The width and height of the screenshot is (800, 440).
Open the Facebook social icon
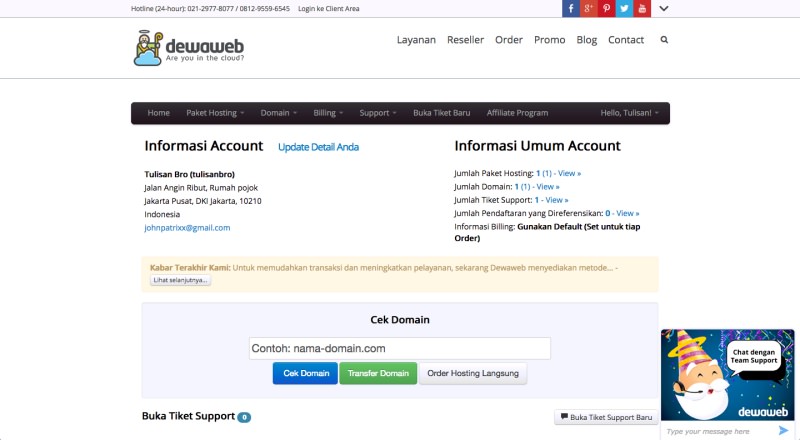point(571,8)
